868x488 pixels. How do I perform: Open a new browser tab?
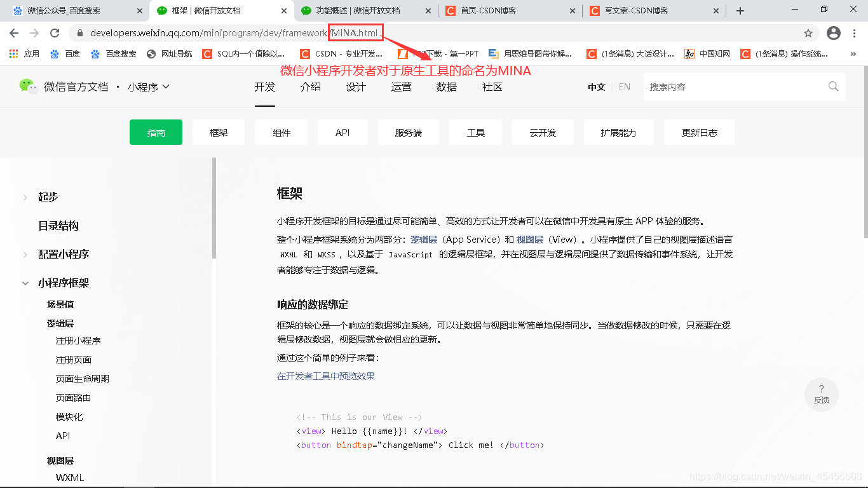coord(740,11)
